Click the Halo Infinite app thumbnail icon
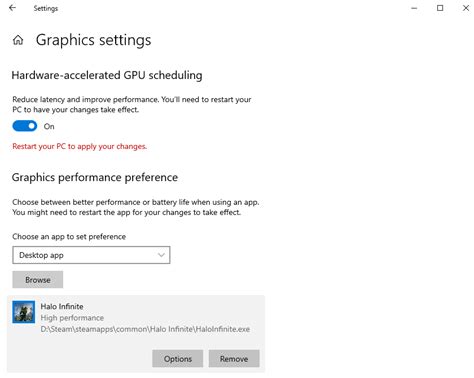Viewport: 474px width, 378px height. click(24, 312)
